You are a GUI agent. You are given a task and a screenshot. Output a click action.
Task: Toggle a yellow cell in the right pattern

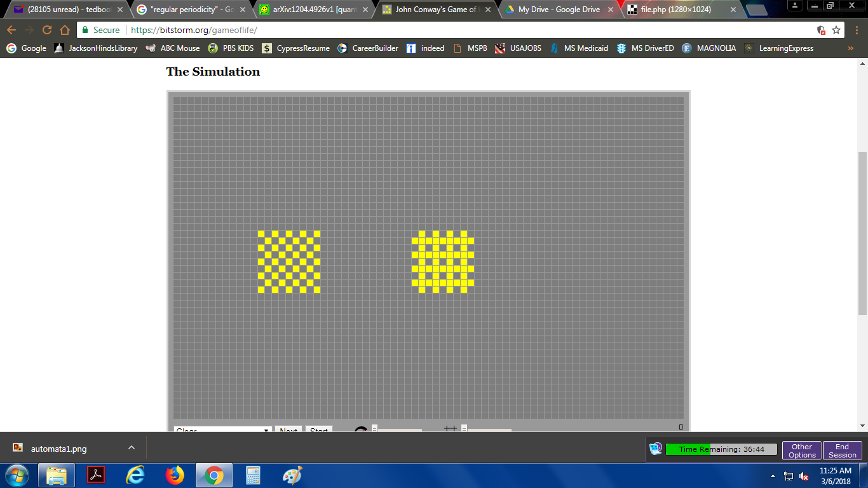422,234
